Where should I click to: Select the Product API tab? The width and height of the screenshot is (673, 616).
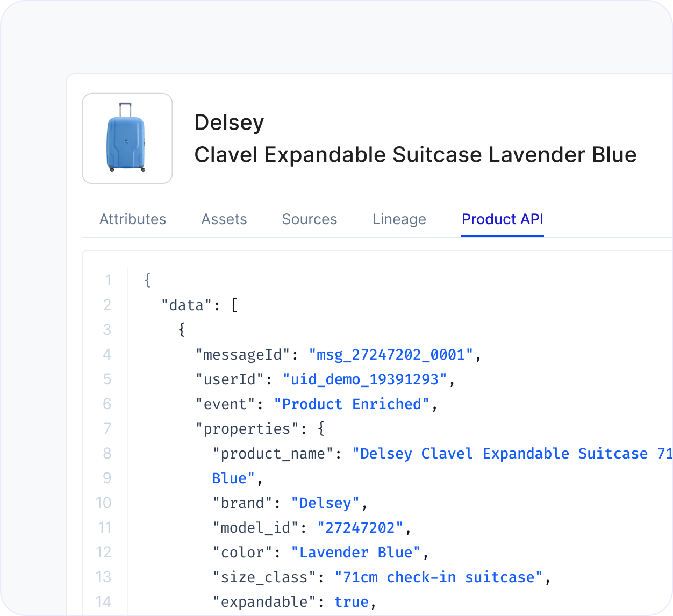click(x=503, y=219)
